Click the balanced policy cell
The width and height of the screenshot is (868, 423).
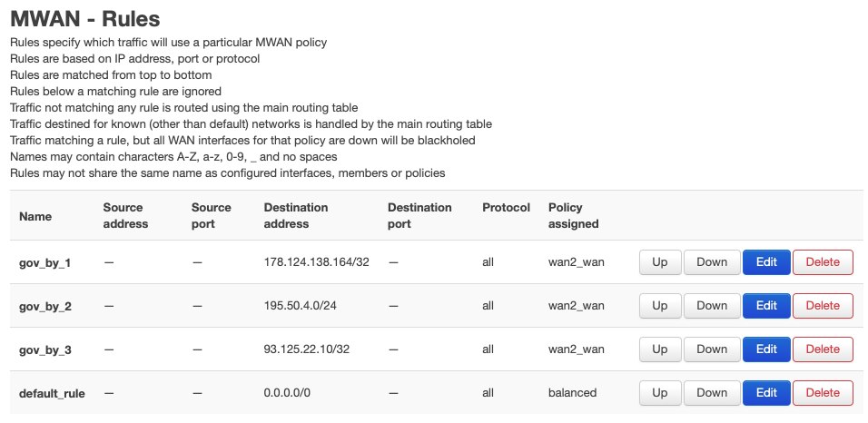pos(572,393)
